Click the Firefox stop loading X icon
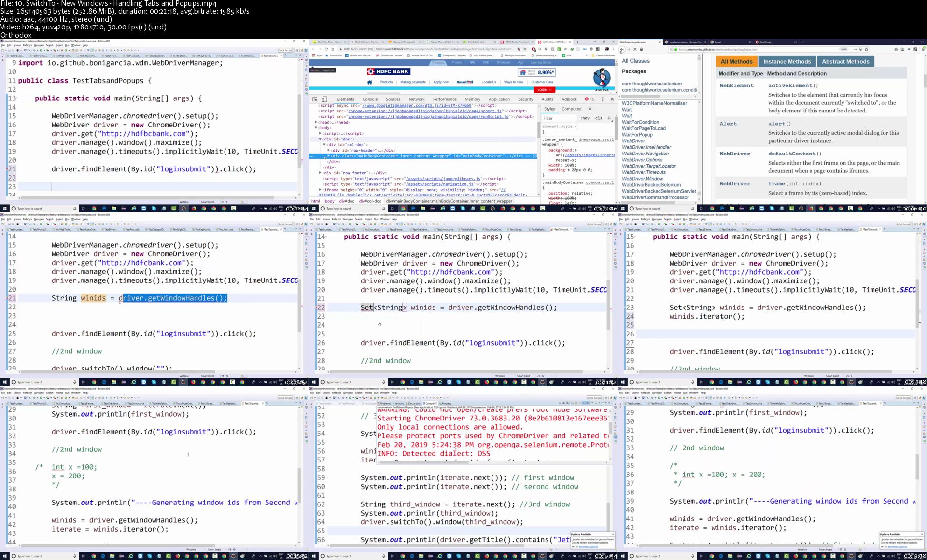 tap(635, 49)
